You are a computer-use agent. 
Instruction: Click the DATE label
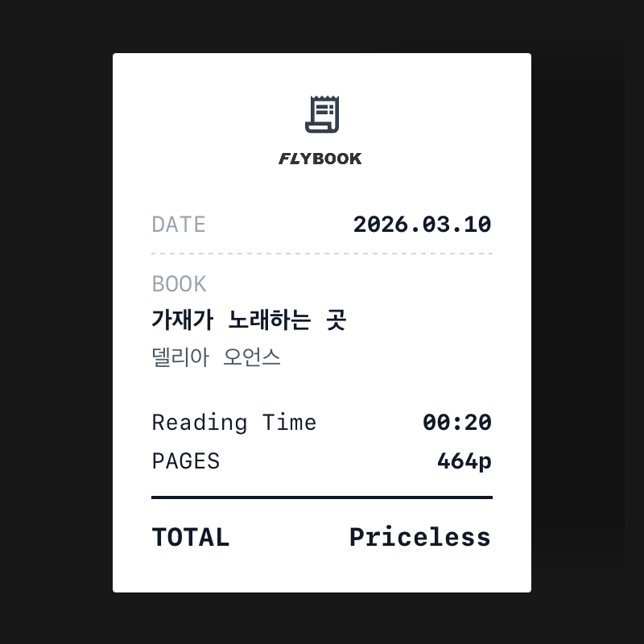tap(179, 225)
